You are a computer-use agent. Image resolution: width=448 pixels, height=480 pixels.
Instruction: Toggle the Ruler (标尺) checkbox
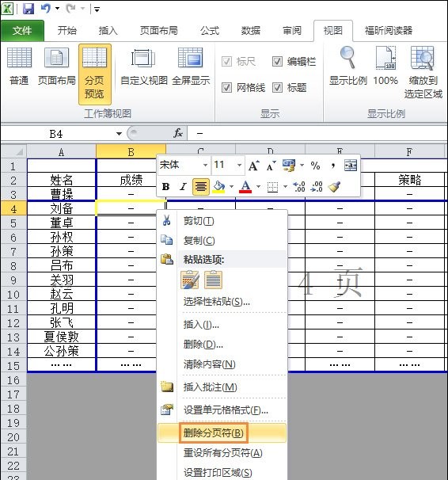click(x=226, y=62)
